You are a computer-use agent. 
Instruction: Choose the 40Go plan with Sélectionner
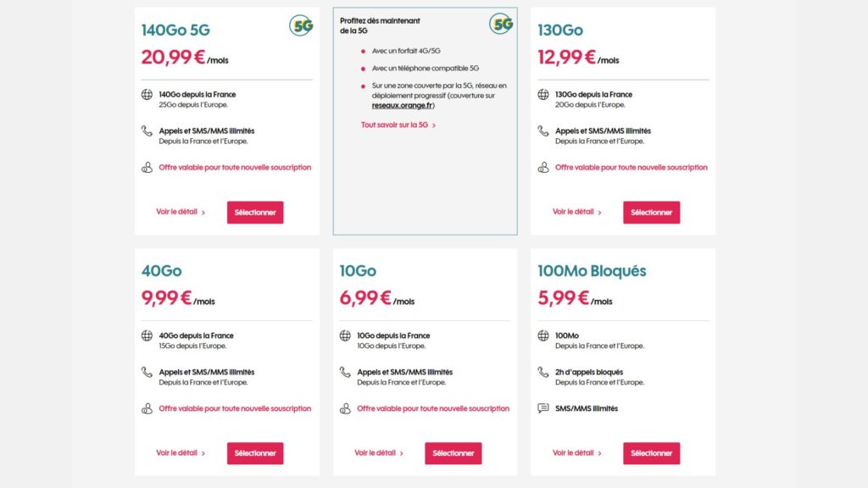(x=255, y=453)
